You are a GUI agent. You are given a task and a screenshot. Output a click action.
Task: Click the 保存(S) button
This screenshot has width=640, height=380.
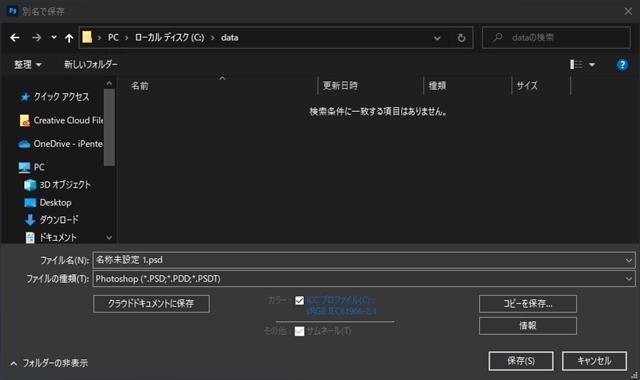[521, 361]
